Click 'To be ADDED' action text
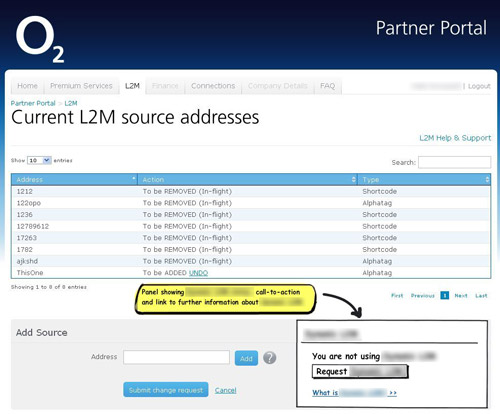Screen dimensions: 500x414 [x=165, y=273]
